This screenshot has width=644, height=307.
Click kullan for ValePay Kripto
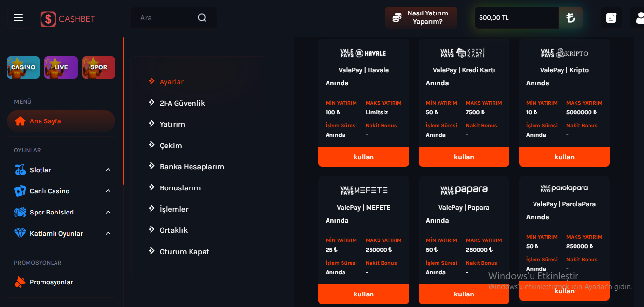pos(564,157)
